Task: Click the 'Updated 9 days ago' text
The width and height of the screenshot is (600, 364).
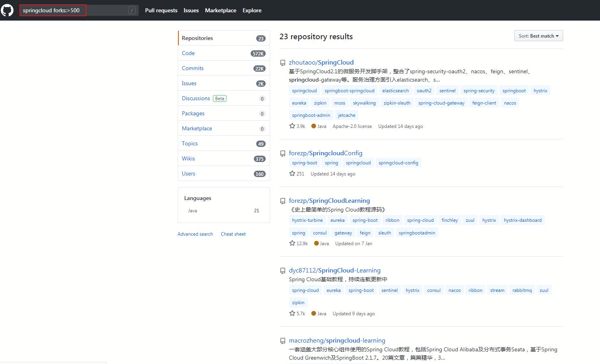Action: click(354, 314)
